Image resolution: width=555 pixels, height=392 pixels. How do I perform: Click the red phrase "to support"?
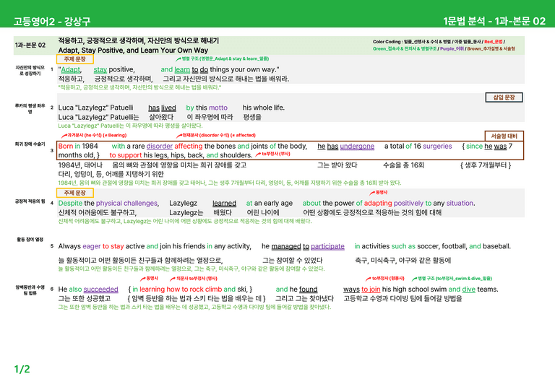(x=126, y=155)
